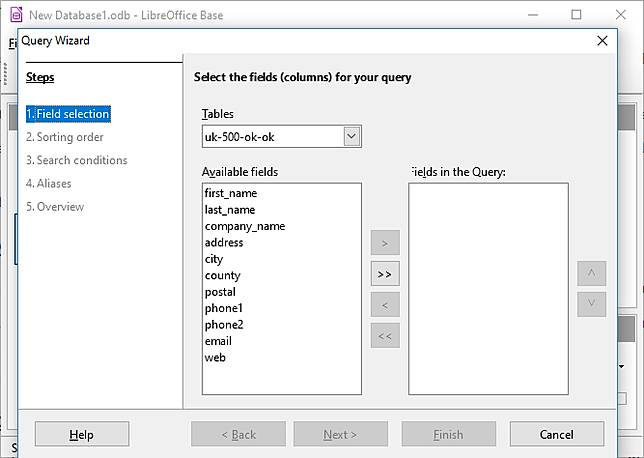Viewport: 644px width, 458px height.
Task: Add selected field with single arrow button
Action: tap(385, 242)
